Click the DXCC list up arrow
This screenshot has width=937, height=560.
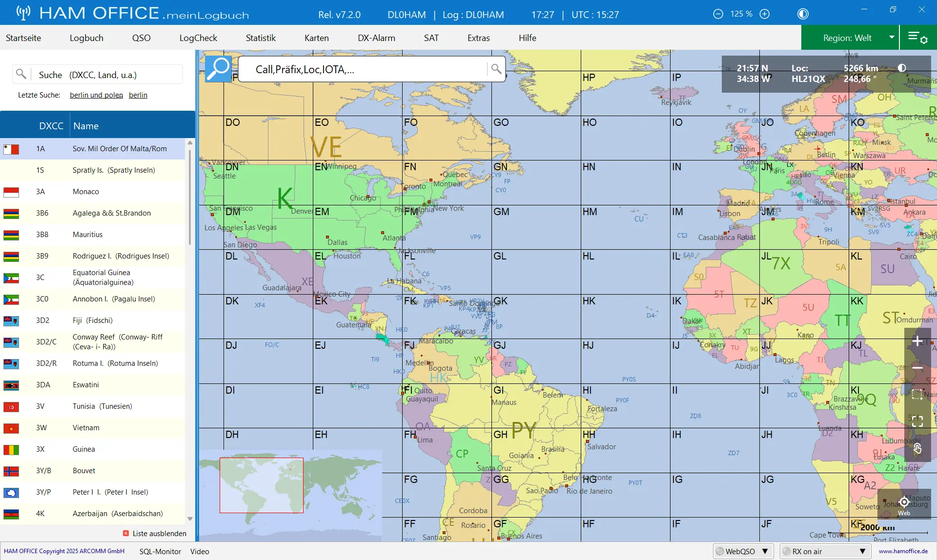(x=190, y=143)
